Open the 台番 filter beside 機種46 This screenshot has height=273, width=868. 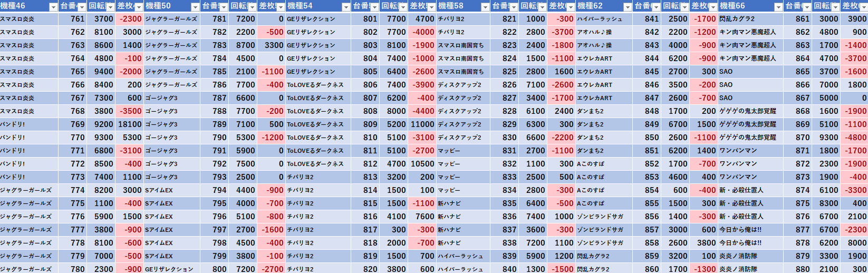point(82,7)
